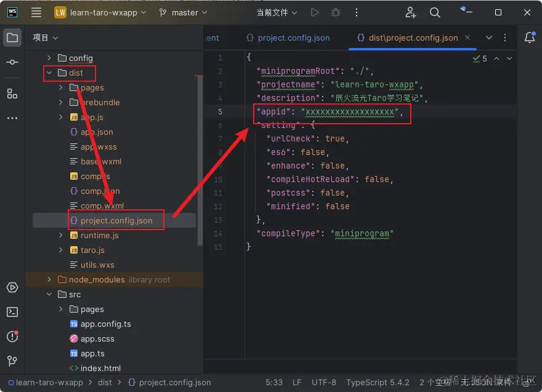Open editor tab options menu
The width and height of the screenshot is (542, 392).
click(505, 38)
